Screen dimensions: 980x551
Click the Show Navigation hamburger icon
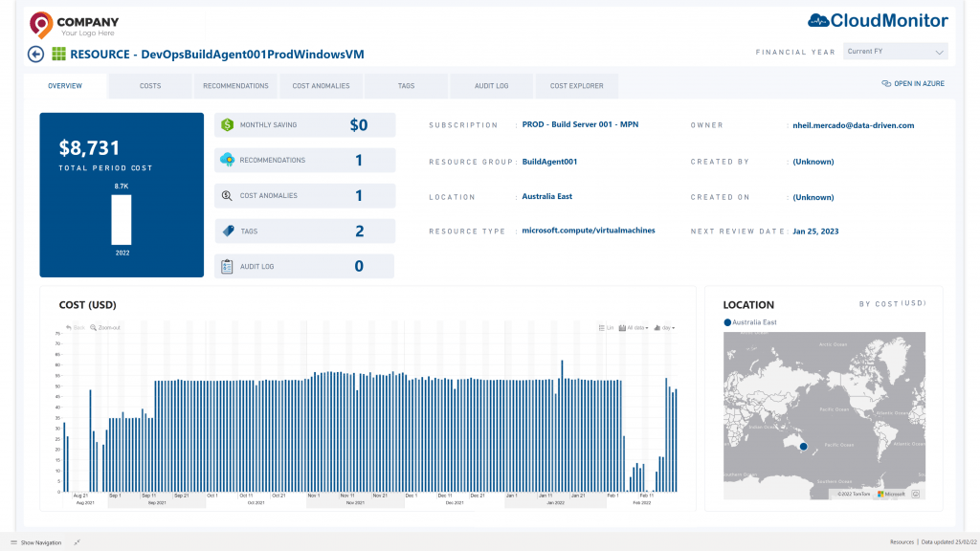pyautogui.click(x=13, y=542)
